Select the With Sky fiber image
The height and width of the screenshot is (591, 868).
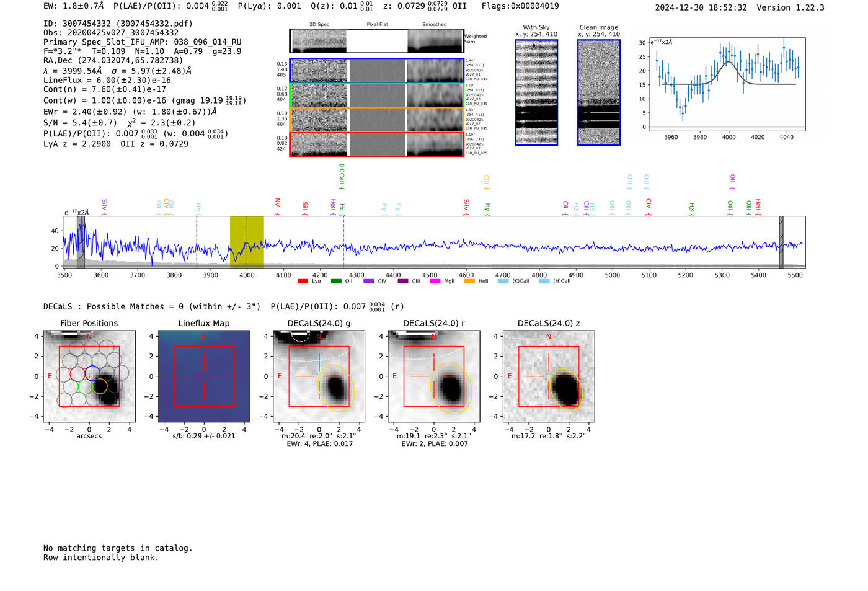tap(536, 92)
